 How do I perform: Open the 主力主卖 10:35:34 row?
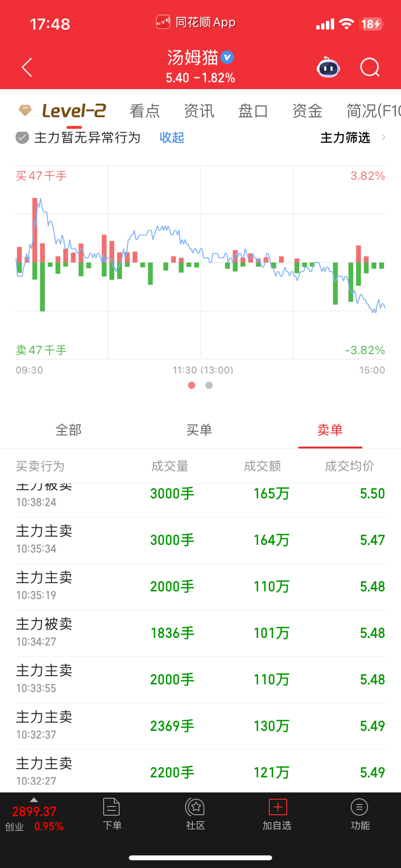(x=200, y=540)
